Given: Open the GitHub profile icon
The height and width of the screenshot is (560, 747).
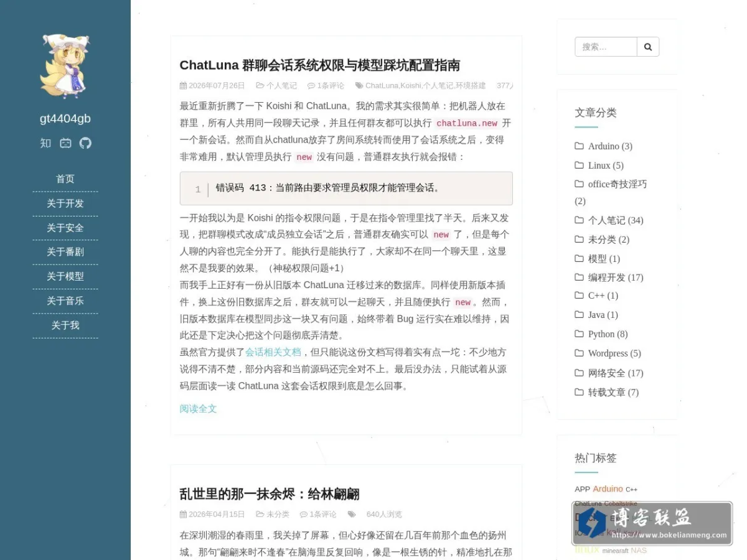Looking at the screenshot, I should 85,143.
